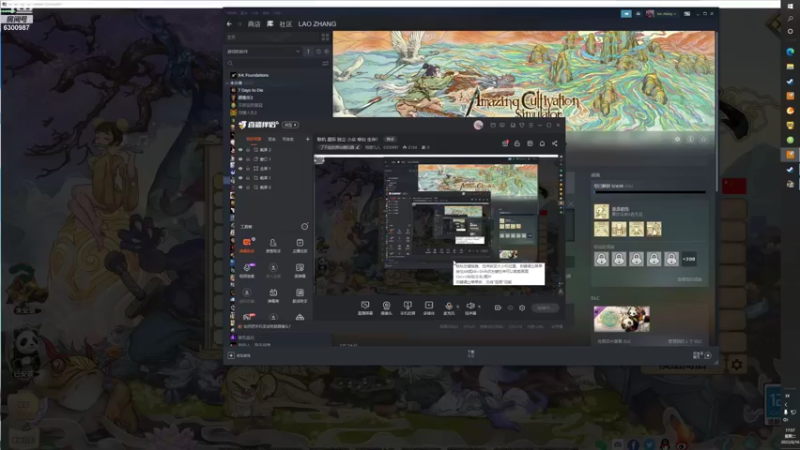Click the sort arrow beside library filter
This screenshot has width=800, height=450.
coord(308,52)
